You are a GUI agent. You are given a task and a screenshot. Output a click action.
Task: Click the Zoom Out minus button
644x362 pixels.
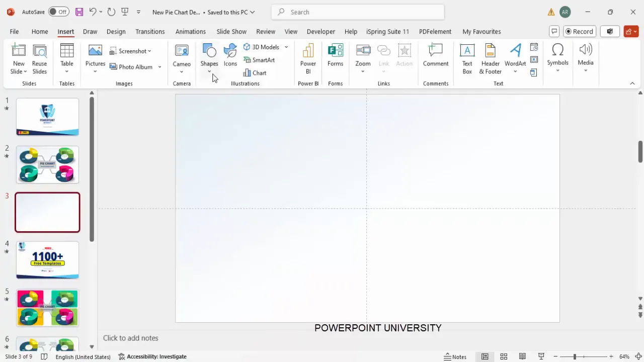tap(555, 356)
